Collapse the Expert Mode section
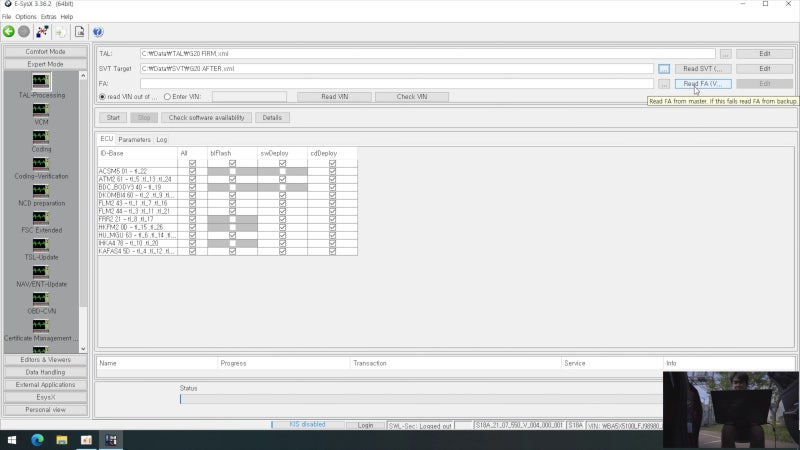The image size is (800, 450). point(45,64)
